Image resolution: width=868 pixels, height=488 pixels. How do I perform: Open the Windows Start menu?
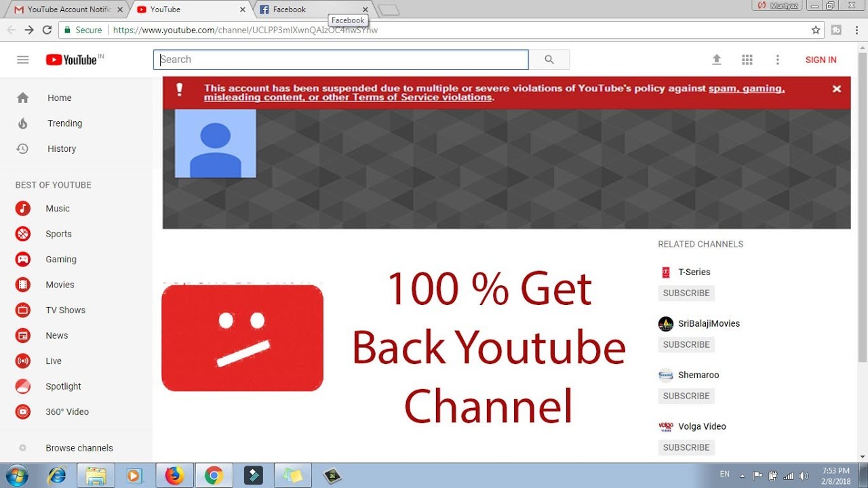[18, 476]
